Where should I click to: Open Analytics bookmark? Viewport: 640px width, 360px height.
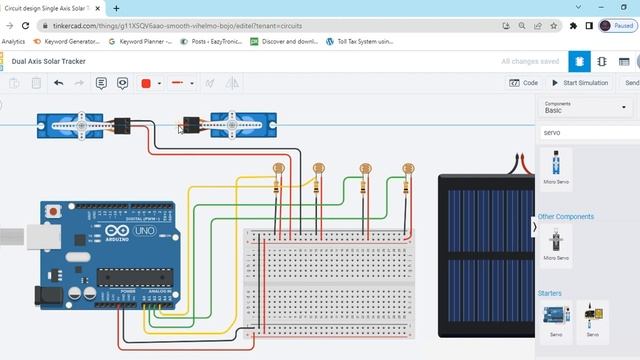tap(13, 41)
